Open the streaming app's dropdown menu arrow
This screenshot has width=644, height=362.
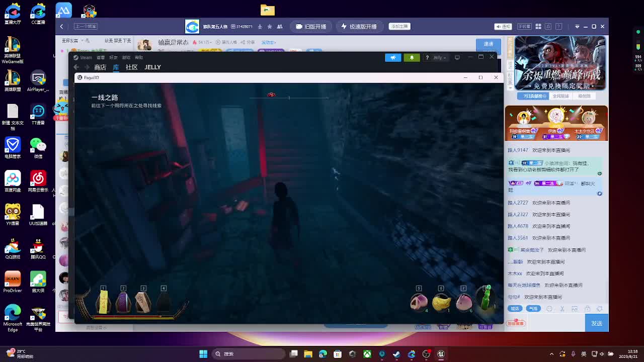(x=577, y=27)
